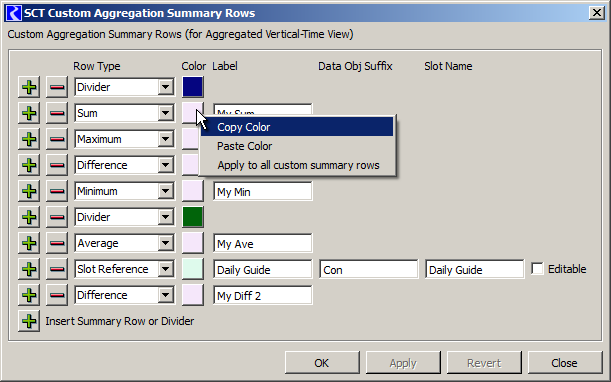Image resolution: width=611 pixels, height=382 pixels.
Task: Click plus icon on the Slot Reference row
Action: (29, 269)
